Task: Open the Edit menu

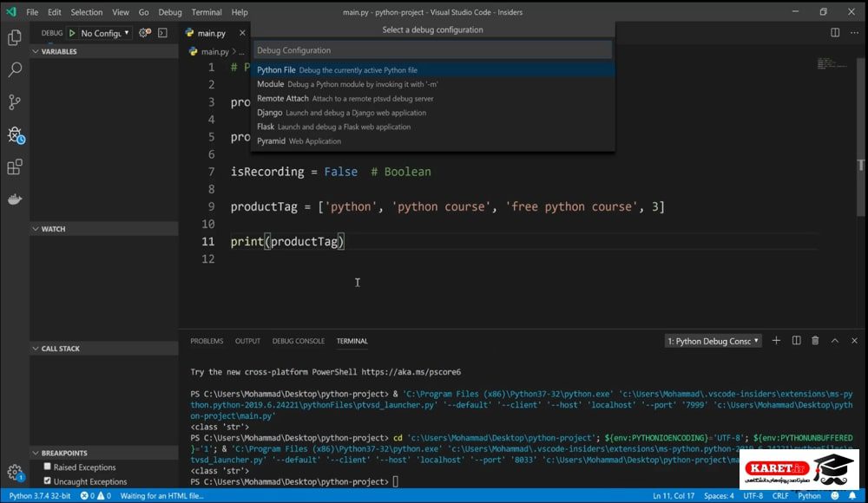Action: (x=54, y=12)
